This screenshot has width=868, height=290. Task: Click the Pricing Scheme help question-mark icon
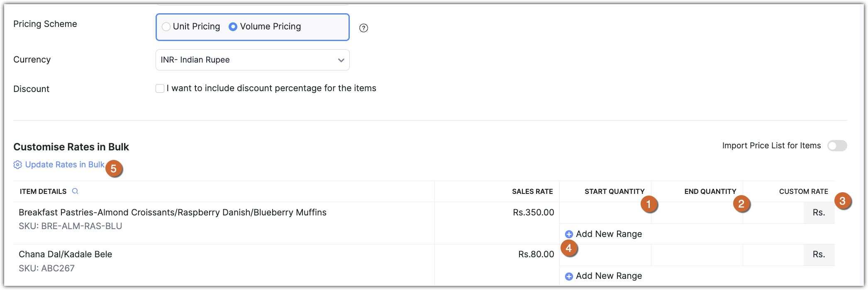tap(363, 28)
